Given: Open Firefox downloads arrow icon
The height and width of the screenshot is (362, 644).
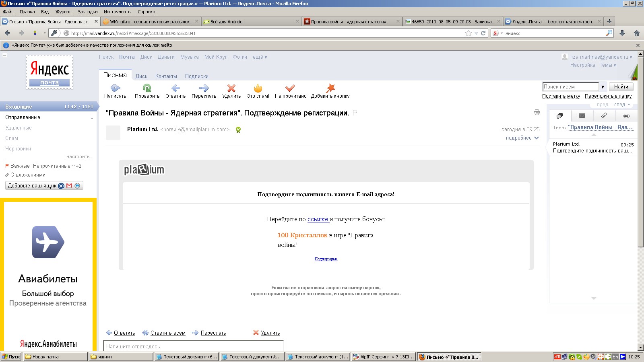Looking at the screenshot, I should 622,33.
